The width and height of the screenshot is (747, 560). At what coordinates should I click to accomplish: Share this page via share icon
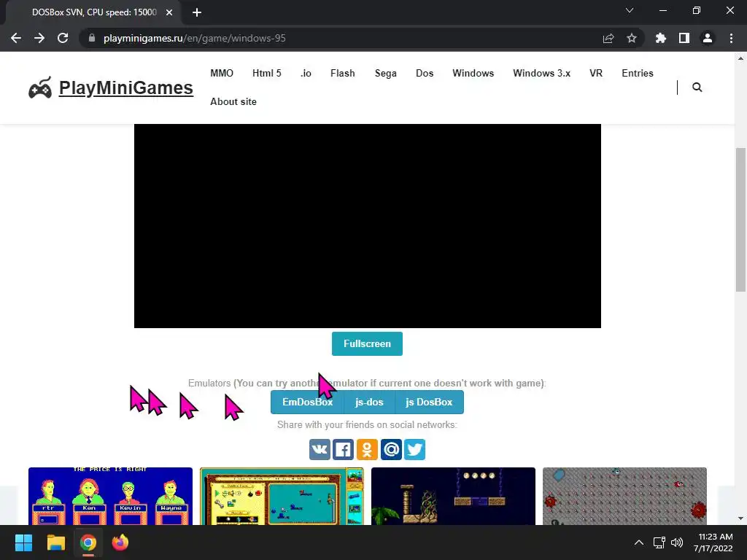point(608,38)
